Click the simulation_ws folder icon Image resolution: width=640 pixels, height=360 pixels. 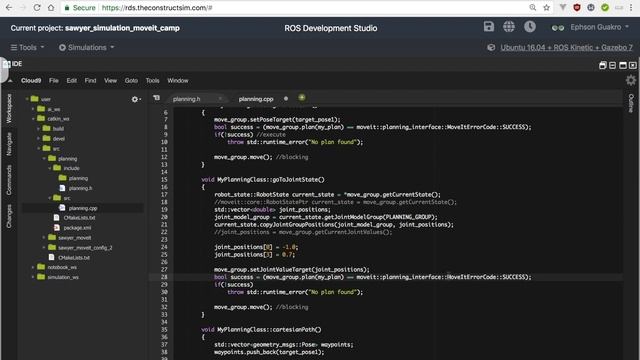[41, 277]
